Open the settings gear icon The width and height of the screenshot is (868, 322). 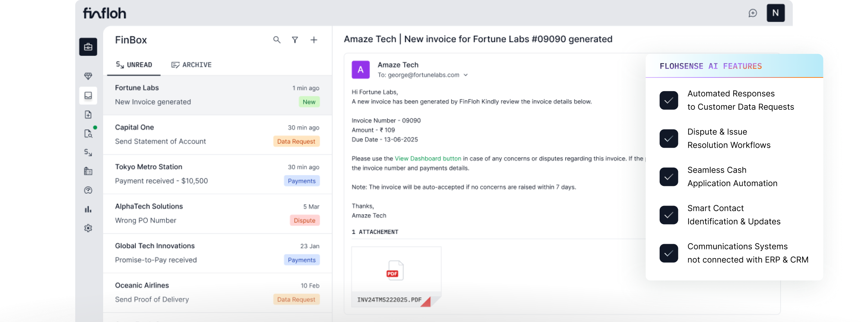(88, 229)
